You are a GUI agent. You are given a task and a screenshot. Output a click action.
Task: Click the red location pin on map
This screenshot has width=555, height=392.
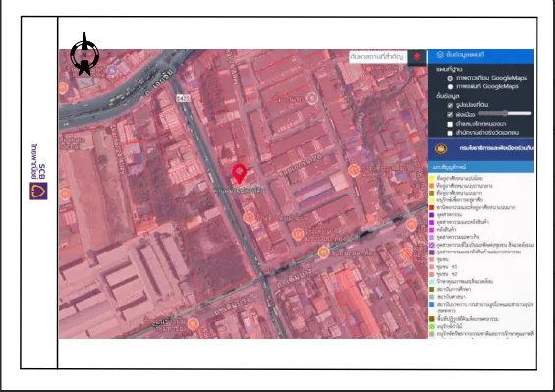point(240,174)
